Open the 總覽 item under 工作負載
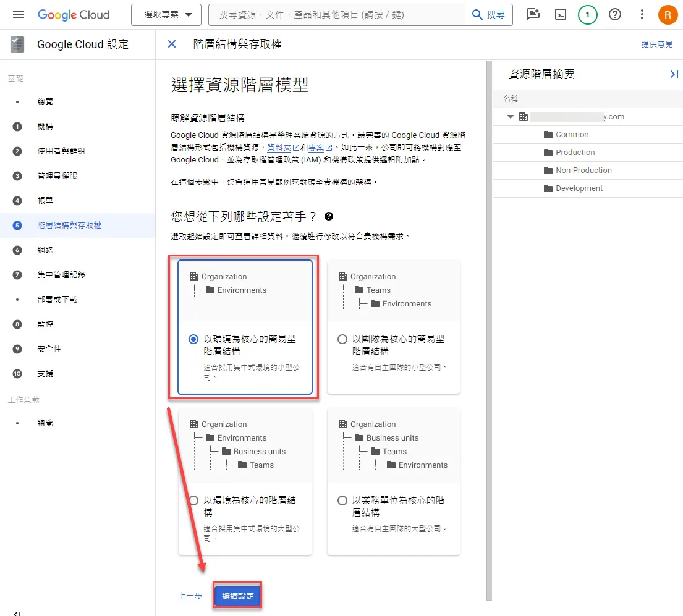 pyautogui.click(x=77, y=423)
